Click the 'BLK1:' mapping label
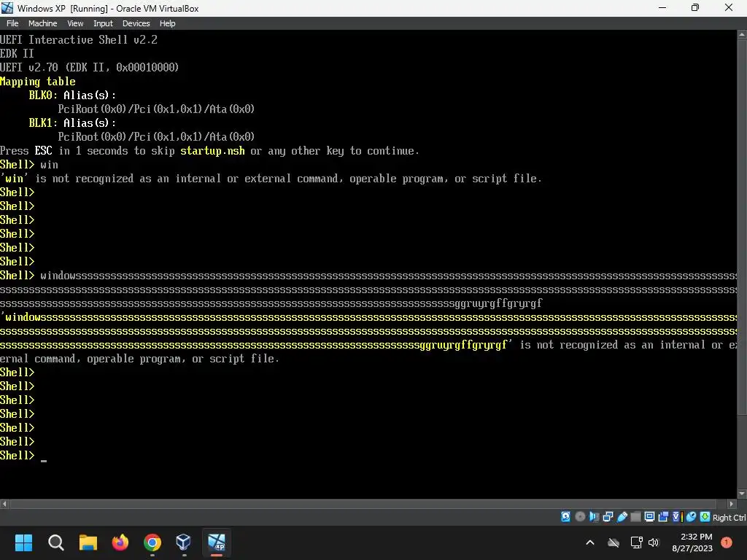 pos(43,122)
